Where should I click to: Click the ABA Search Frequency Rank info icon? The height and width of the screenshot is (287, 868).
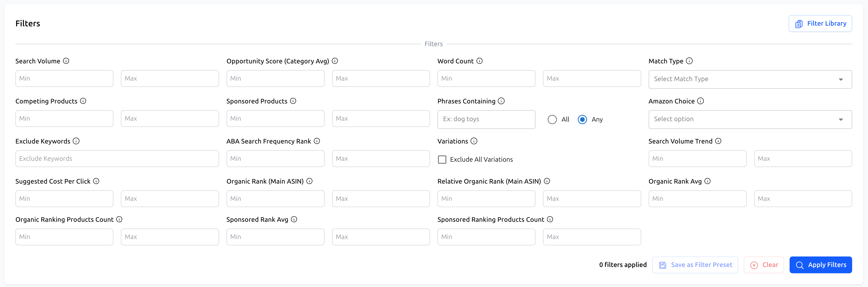[317, 141]
